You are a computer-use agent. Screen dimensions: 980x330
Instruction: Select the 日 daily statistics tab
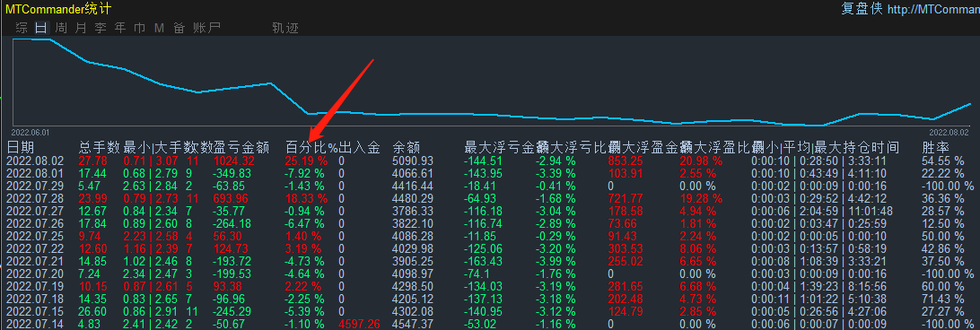[x=41, y=28]
